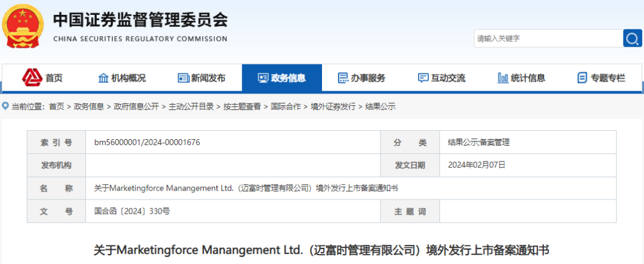Open the 首页 navigation tab
Viewport: 644px width, 264px height.
pos(43,78)
